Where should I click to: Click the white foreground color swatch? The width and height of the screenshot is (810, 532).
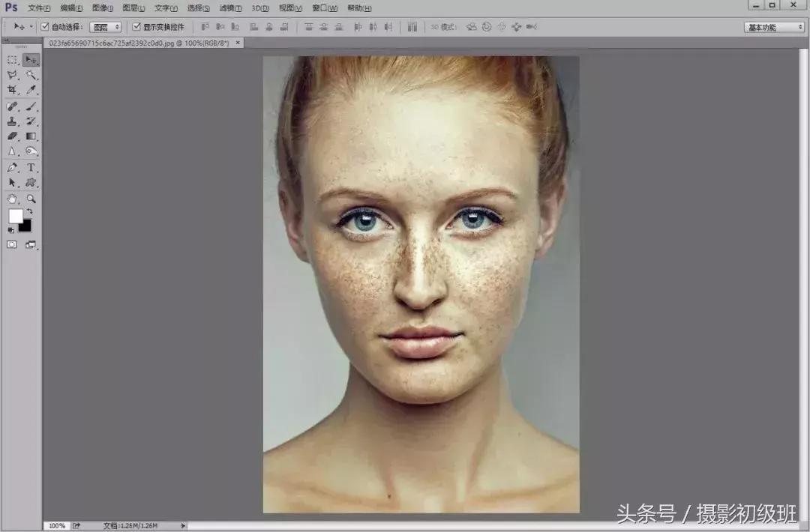point(15,217)
